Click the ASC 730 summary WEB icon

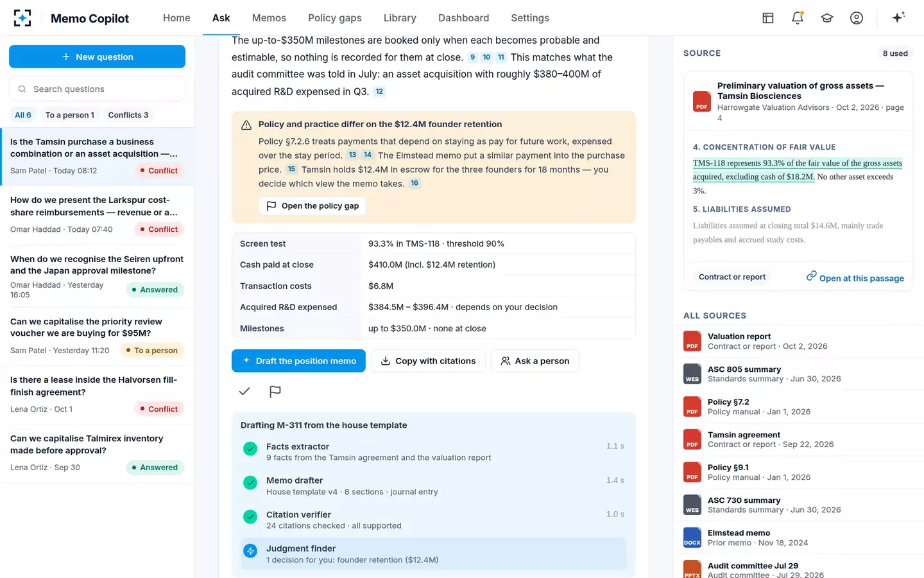692,505
